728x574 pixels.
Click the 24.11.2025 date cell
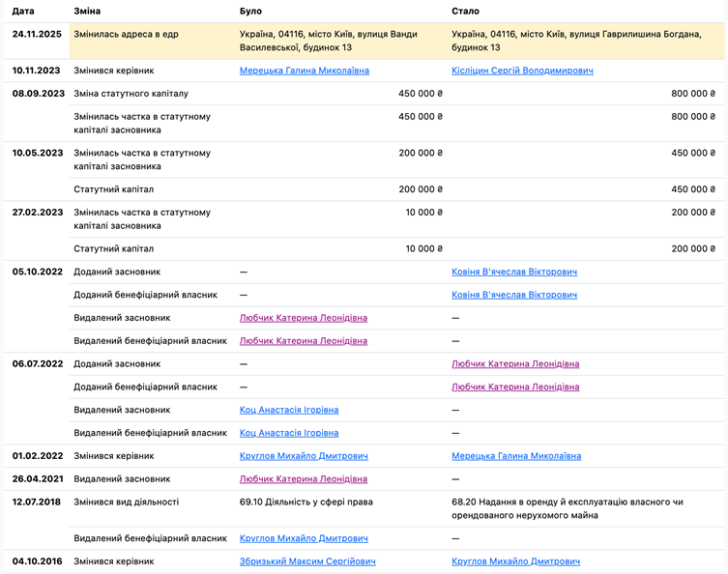(37, 34)
